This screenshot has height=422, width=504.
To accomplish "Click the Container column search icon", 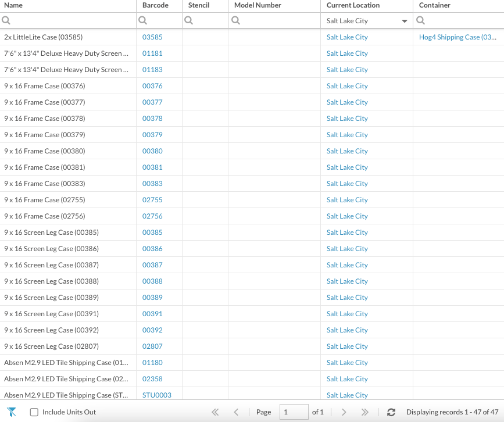I will point(420,20).
